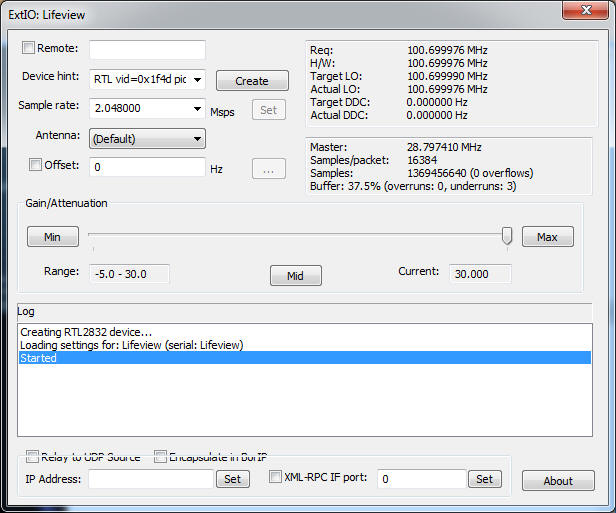
Task: Click the Set button beside Msps
Action: [x=269, y=110]
